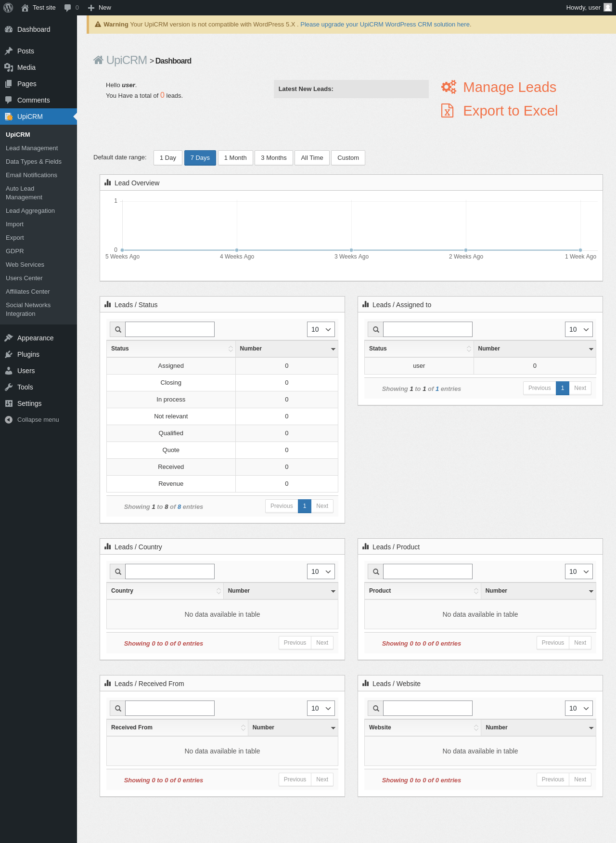Click the search icon in Leads / Website
Screen dimensions: 616x843
(x=376, y=708)
